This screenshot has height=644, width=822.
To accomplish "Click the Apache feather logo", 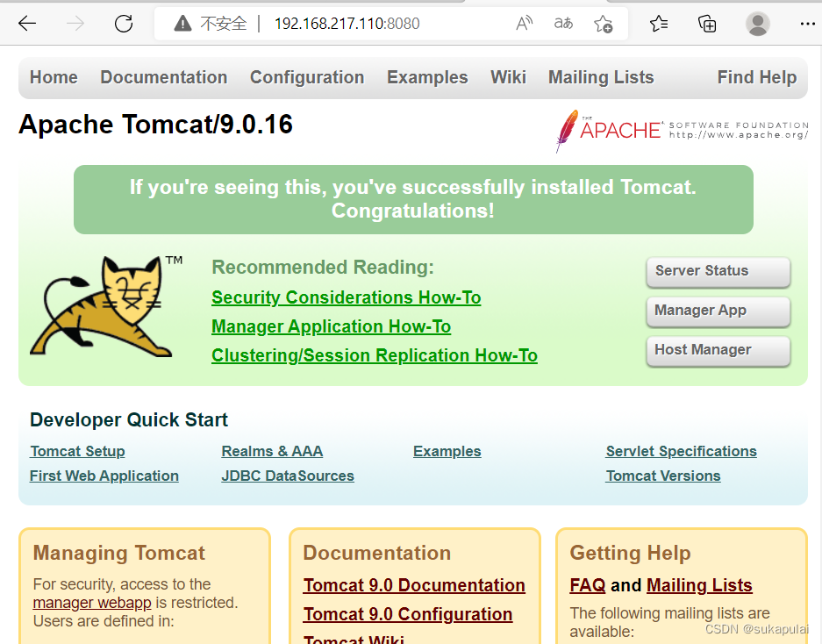I will (568, 130).
